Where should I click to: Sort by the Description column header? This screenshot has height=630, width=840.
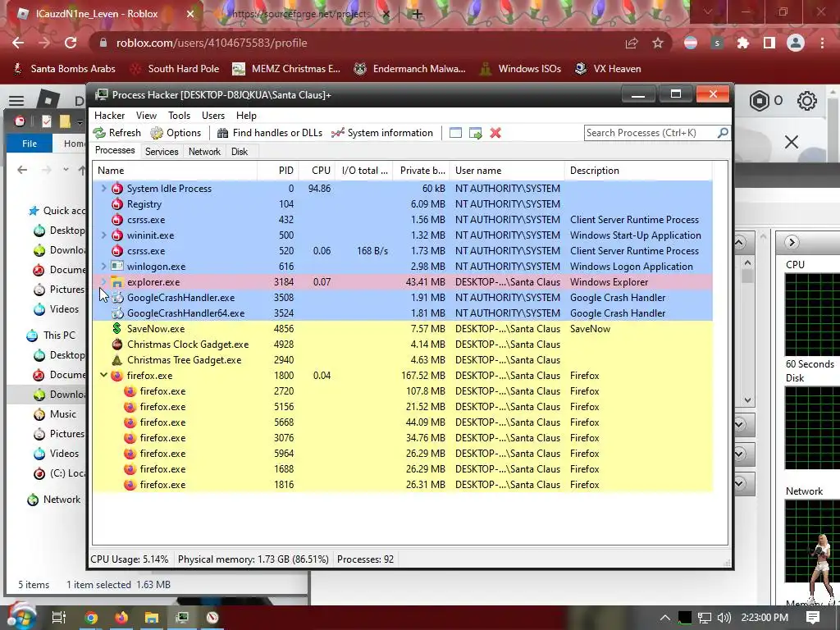[638, 171]
